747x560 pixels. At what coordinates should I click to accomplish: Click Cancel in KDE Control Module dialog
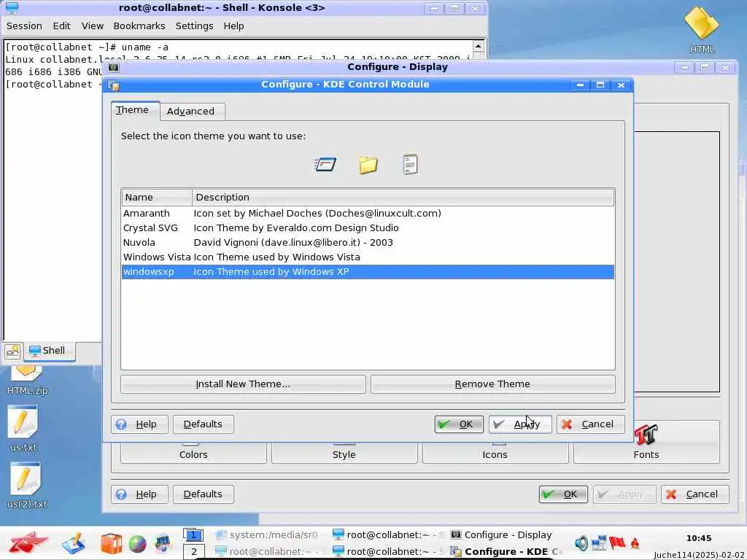coord(590,424)
